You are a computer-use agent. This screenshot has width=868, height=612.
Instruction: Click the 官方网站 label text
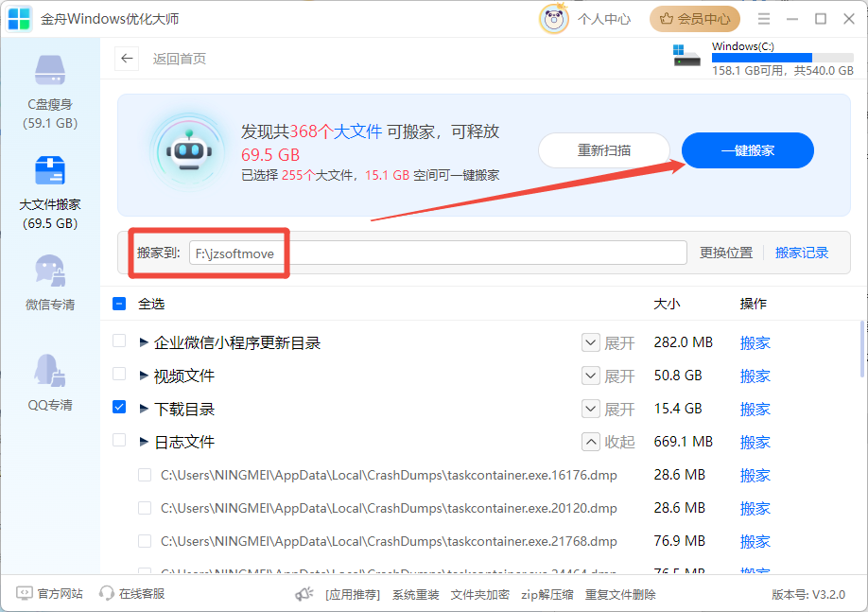pyautogui.click(x=61, y=594)
